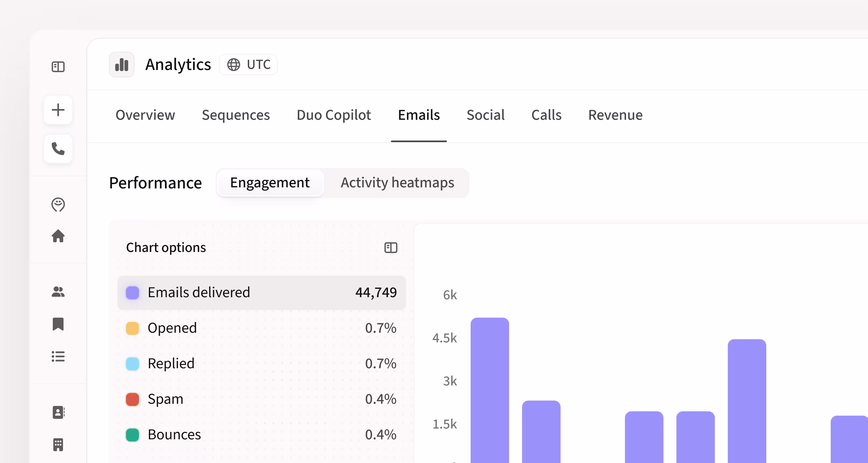Select the Emails delivered metric row
This screenshot has height=463, width=868.
(261, 293)
